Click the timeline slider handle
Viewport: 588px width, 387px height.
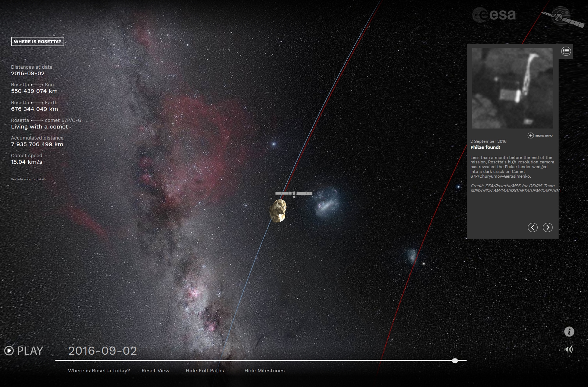pyautogui.click(x=455, y=361)
